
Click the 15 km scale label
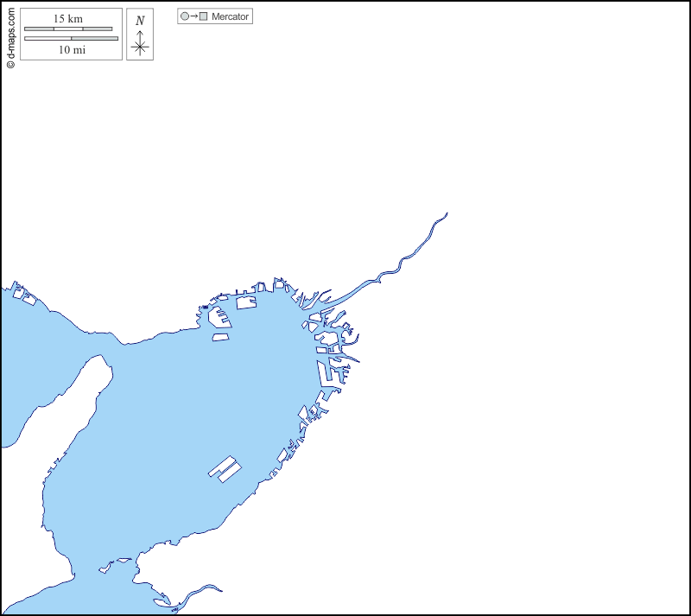pos(68,19)
